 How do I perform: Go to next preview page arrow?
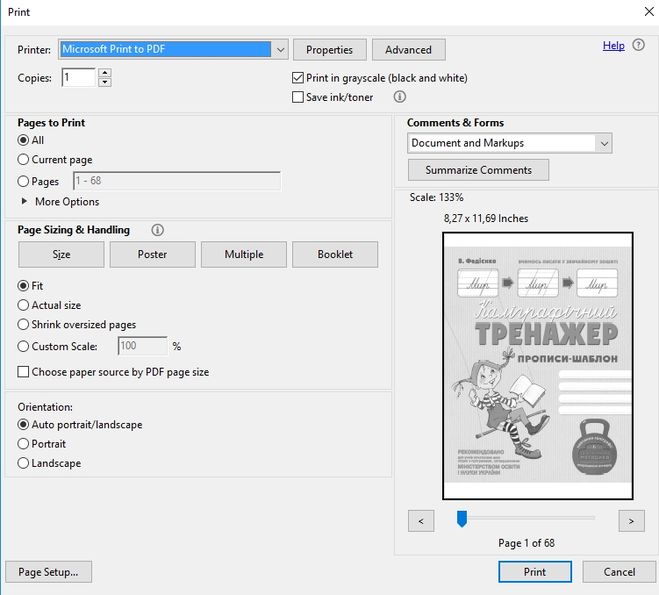coord(630,520)
